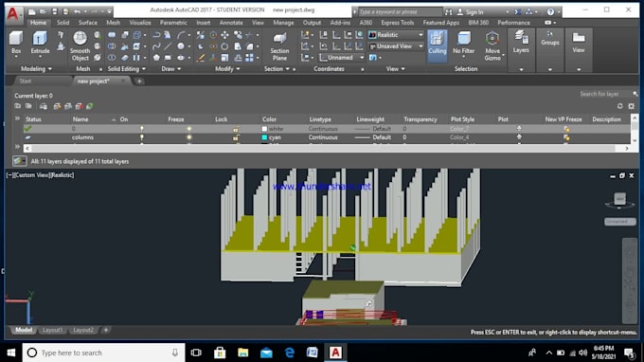Switch to the Solid ribbon tab
The width and height of the screenshot is (644, 362).
point(63,23)
